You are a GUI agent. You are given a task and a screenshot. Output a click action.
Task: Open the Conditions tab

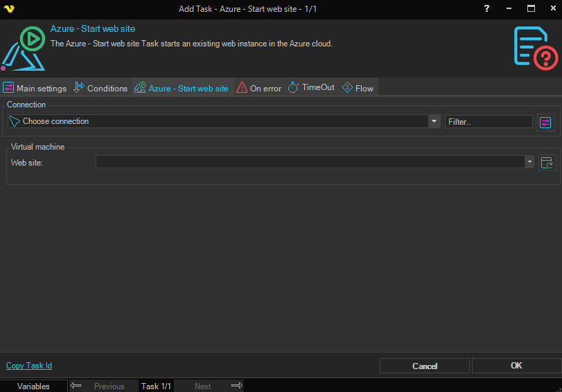coord(100,88)
